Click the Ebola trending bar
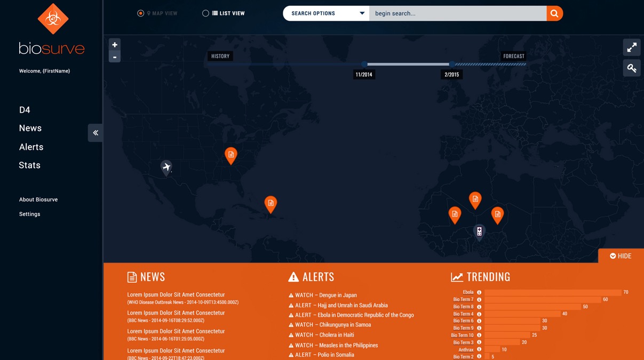This screenshot has width=644, height=360. tap(553, 292)
